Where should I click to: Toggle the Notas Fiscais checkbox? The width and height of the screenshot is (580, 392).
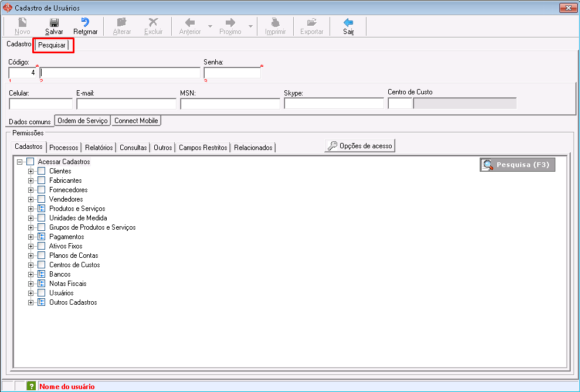pos(42,284)
